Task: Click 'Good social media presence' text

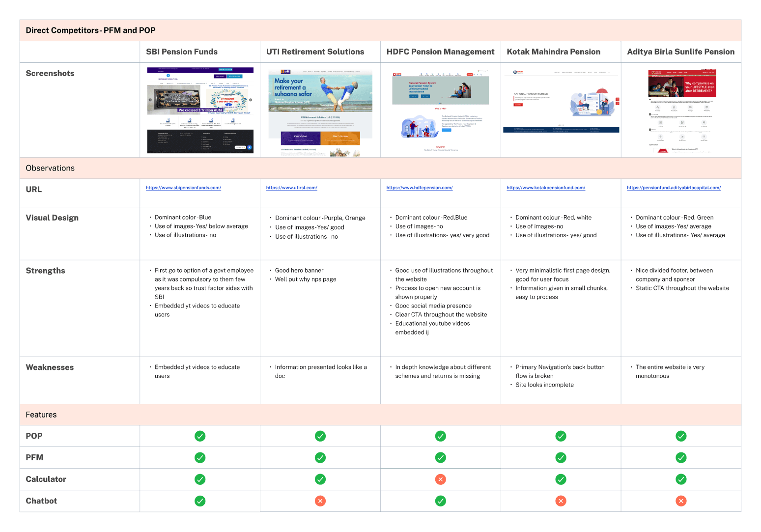Action: 433,306
